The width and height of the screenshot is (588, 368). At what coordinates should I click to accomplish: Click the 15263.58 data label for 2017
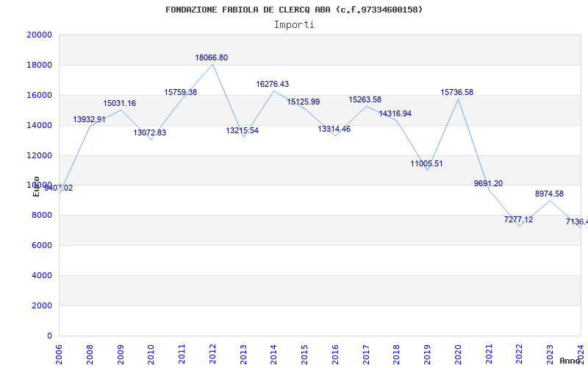click(x=365, y=99)
